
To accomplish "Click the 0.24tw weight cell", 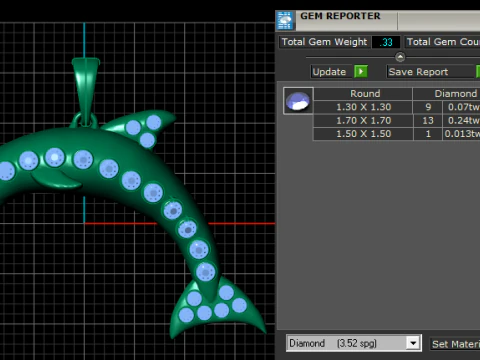I will click(462, 120).
